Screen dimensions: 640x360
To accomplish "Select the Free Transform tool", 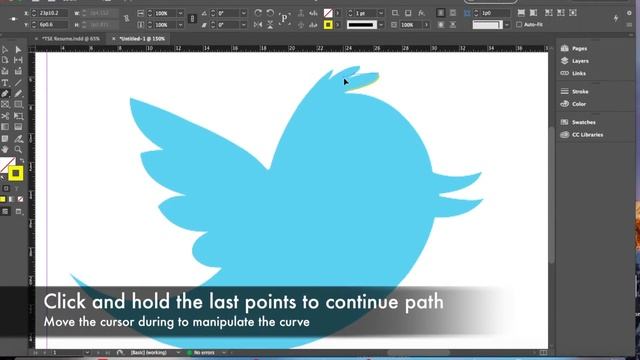I will [18, 116].
